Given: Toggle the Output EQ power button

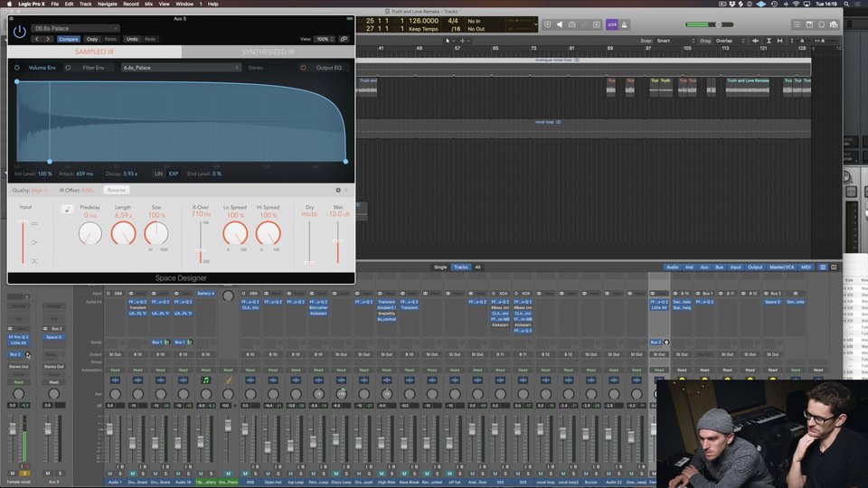Looking at the screenshot, I should pos(303,68).
